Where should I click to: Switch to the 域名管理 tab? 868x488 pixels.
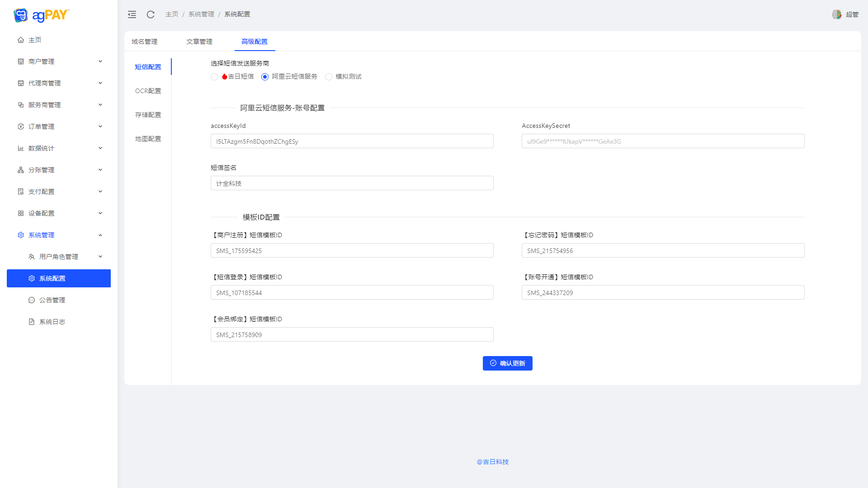[x=145, y=42]
